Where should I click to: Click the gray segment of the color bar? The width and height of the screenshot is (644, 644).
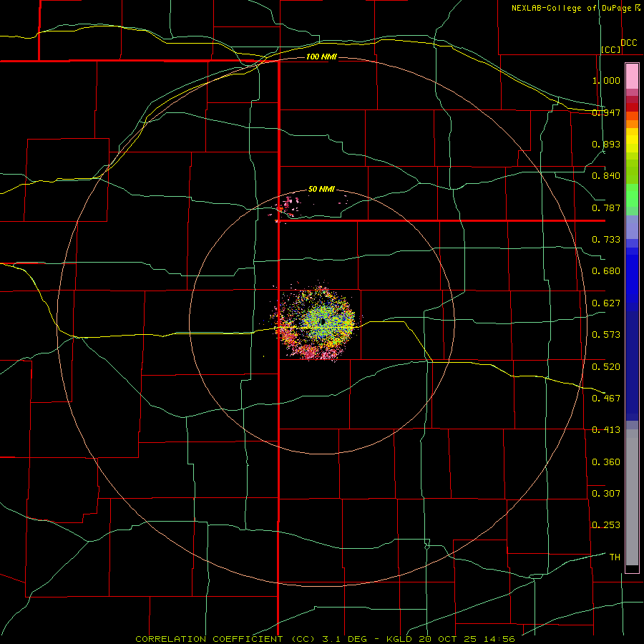point(632,497)
